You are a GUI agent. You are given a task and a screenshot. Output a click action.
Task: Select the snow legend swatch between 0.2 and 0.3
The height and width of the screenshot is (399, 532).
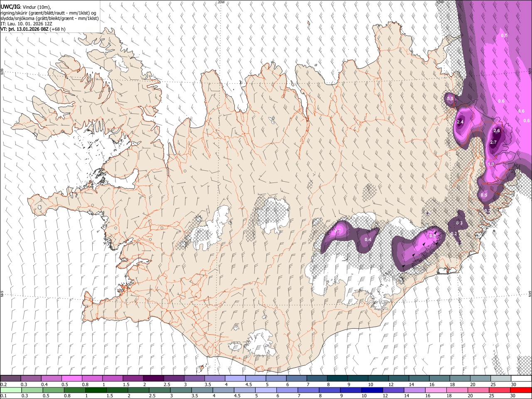point(10,378)
